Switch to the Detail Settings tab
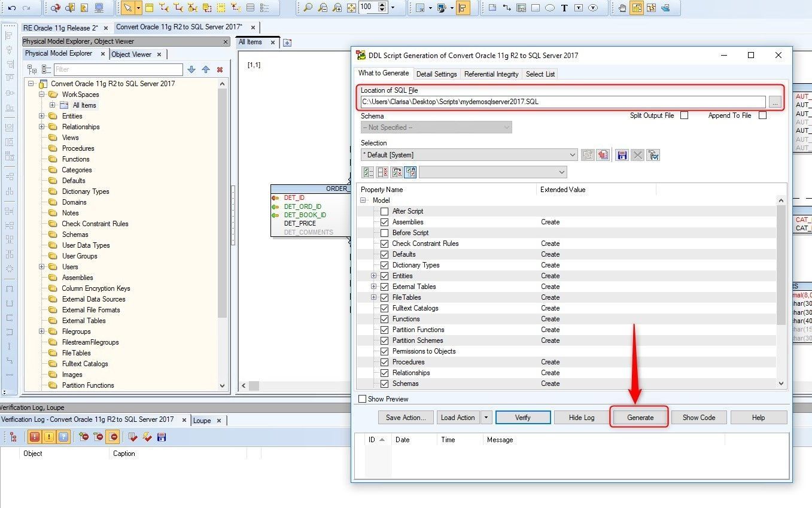 [x=436, y=74]
